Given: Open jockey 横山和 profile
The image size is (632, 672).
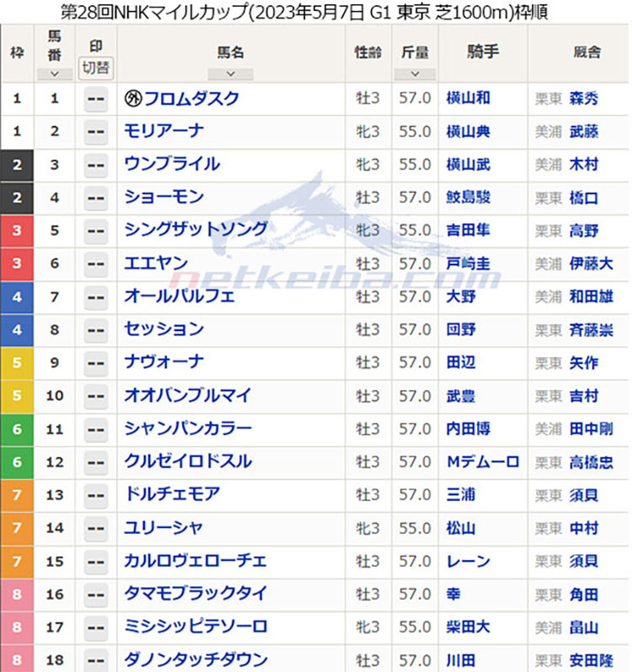Looking at the screenshot, I should (469, 99).
